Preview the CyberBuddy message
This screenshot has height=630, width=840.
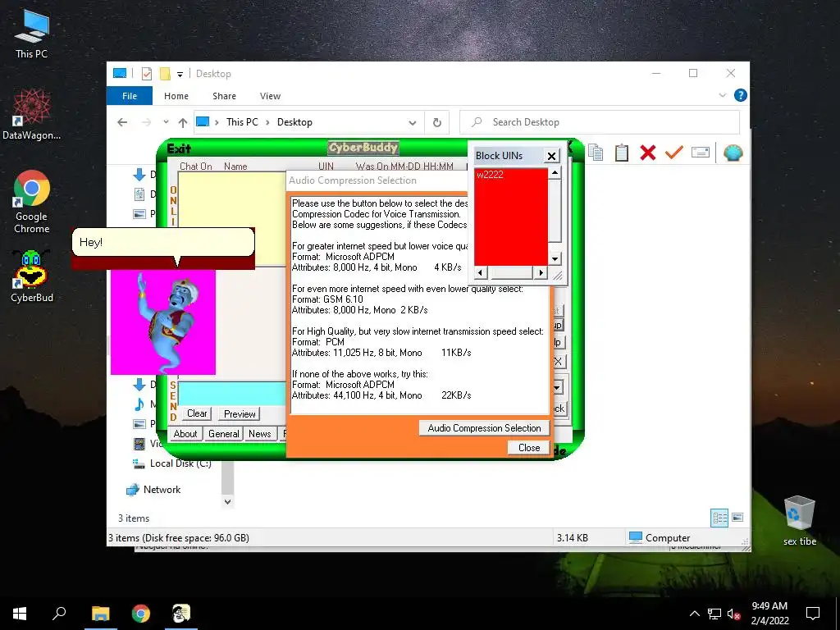pos(240,413)
